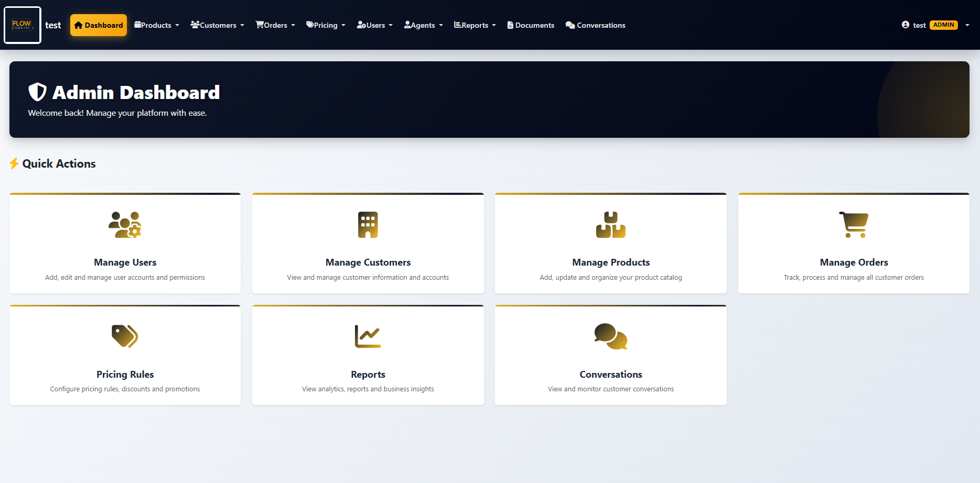Expand the Pricing dropdown
This screenshot has width=980, height=483.
326,25
